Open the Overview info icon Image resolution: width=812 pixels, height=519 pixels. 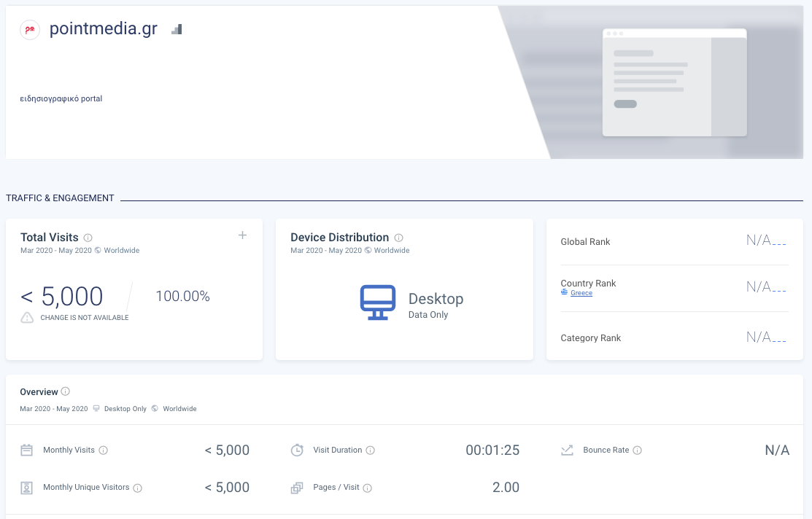[x=65, y=391]
